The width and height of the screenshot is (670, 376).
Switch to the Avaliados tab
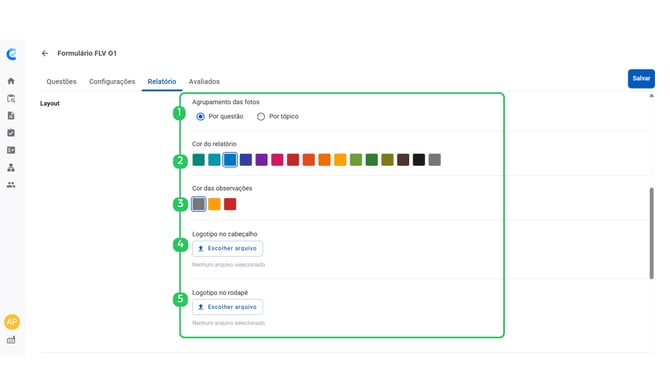pos(204,81)
